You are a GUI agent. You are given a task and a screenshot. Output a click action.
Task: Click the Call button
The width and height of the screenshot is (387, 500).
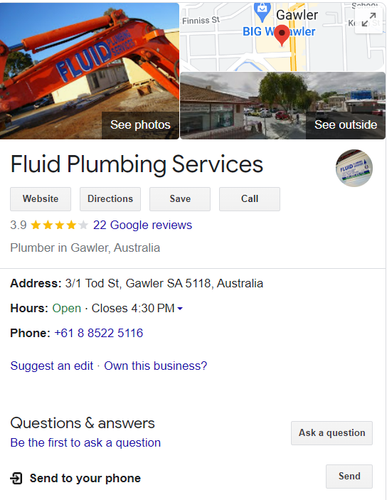(250, 199)
